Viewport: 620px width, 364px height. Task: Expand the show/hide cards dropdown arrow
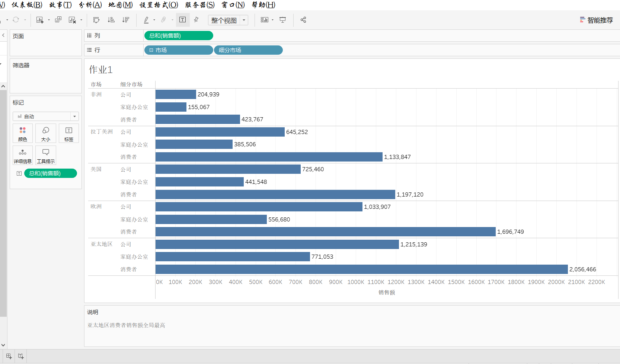[273, 20]
